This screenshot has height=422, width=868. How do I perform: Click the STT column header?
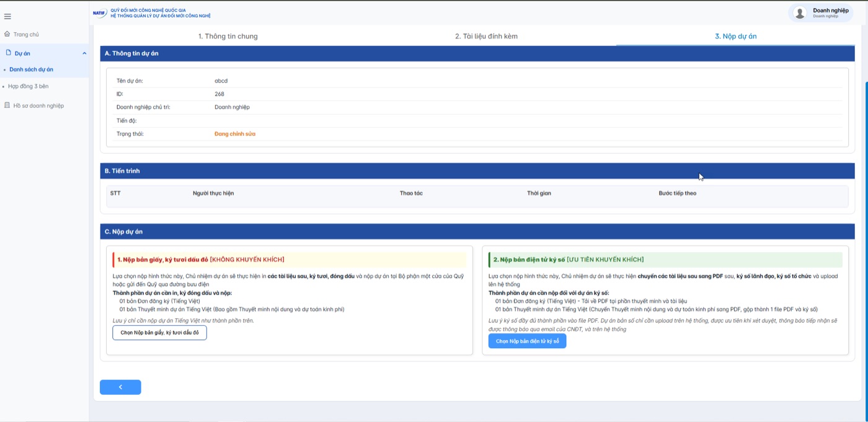click(x=115, y=194)
